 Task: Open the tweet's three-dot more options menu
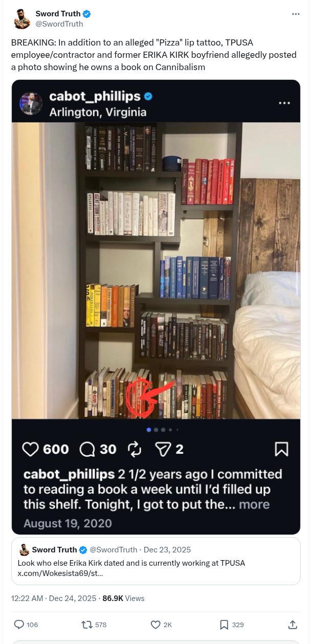[x=296, y=14]
